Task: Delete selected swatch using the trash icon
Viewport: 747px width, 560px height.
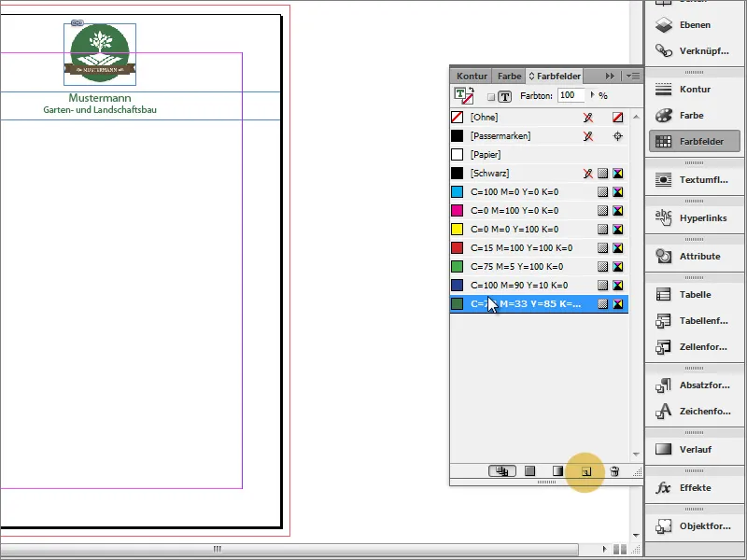Action: click(614, 471)
